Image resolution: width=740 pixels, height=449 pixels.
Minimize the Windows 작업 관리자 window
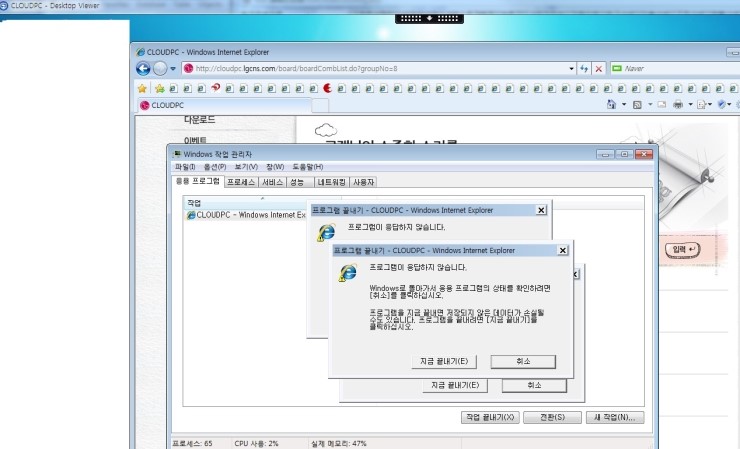(x=605, y=154)
